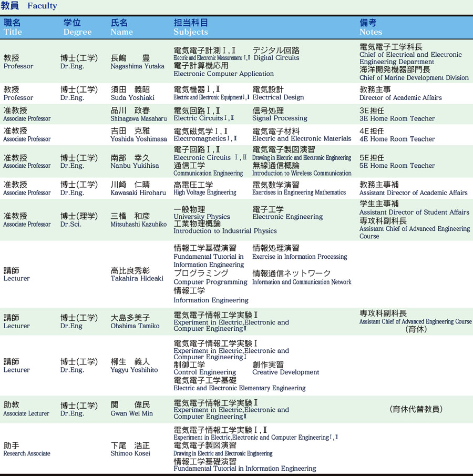This screenshot has height=476, width=473.
Task: Click the 'Title' column header
Action: pyautogui.click(x=13, y=32)
